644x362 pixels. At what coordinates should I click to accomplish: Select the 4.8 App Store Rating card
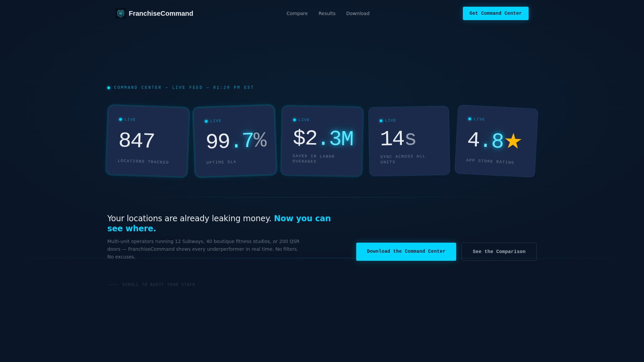pyautogui.click(x=496, y=141)
